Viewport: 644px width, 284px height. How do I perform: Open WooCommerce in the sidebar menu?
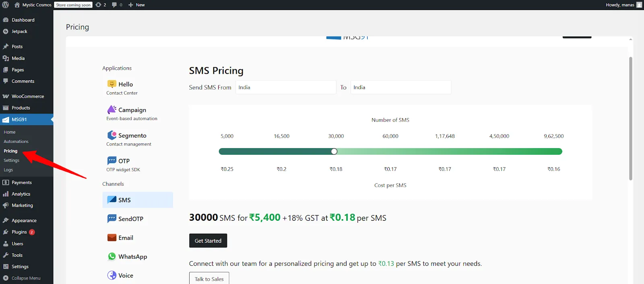27,96
